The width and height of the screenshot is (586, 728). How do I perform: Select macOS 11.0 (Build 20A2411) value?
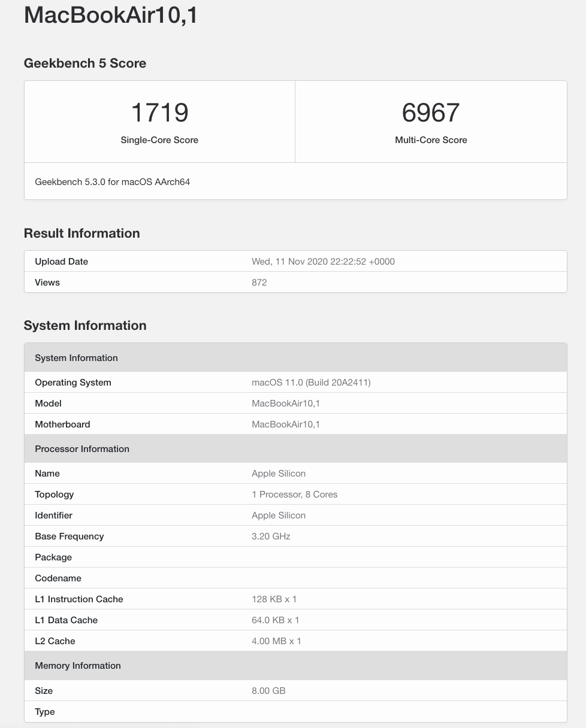point(311,383)
